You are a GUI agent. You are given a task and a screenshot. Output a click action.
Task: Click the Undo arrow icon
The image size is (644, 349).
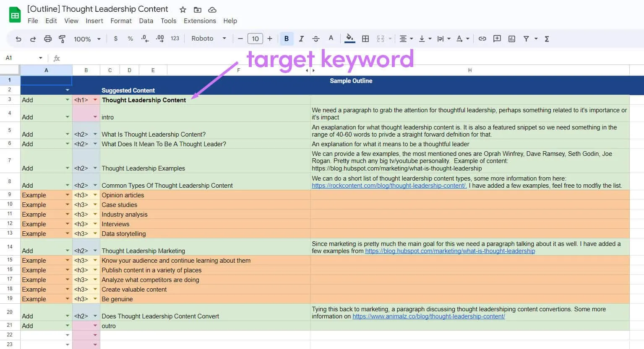point(18,39)
